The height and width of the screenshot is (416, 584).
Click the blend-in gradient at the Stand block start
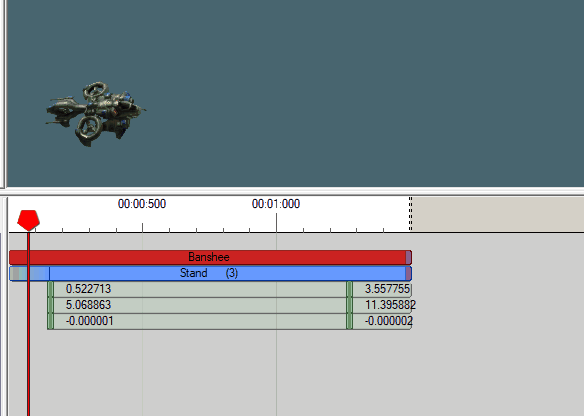coord(29,273)
